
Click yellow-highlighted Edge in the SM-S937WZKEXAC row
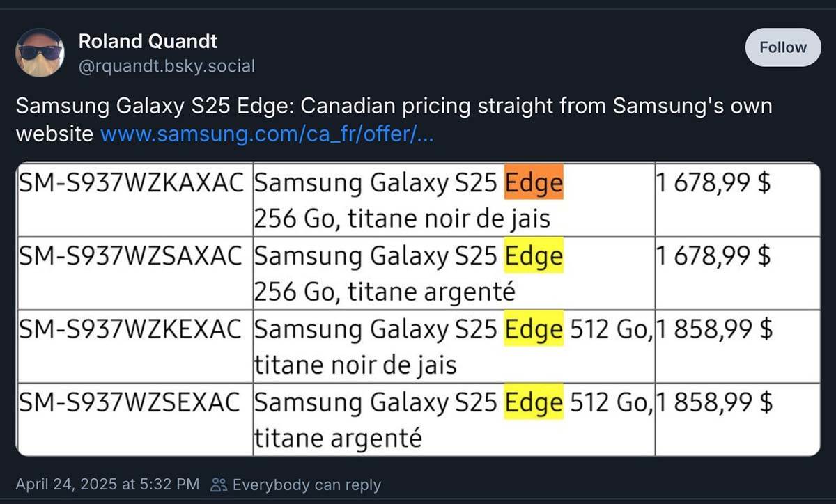(x=534, y=330)
